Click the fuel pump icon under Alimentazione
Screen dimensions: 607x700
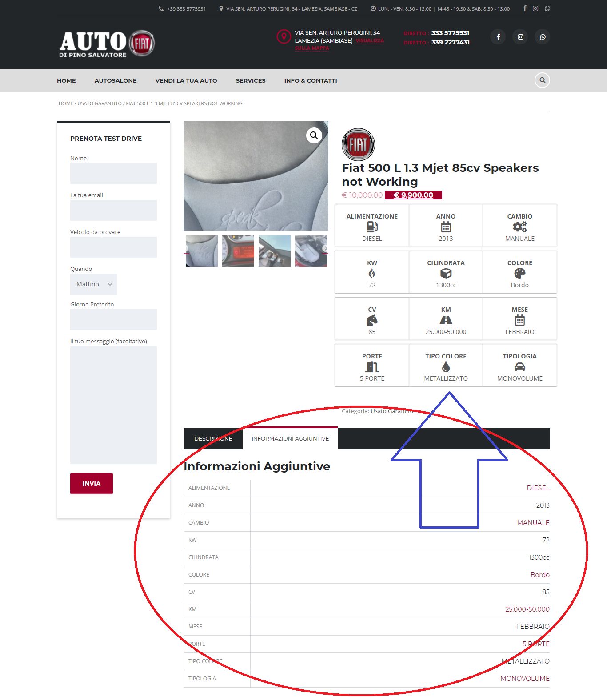372,227
